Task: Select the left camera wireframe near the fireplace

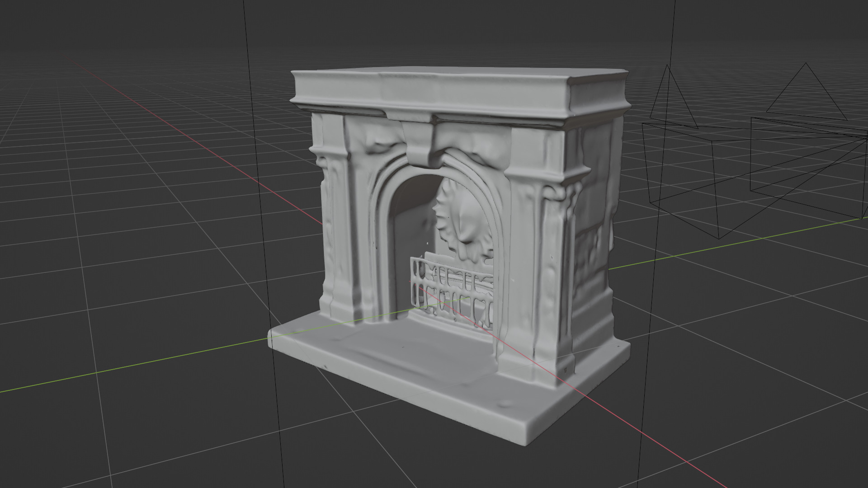Action: [755, 151]
